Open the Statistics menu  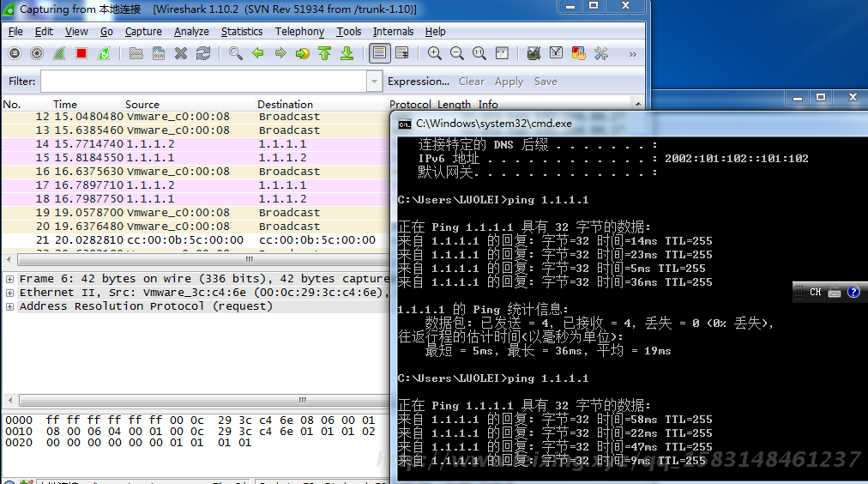click(x=242, y=32)
